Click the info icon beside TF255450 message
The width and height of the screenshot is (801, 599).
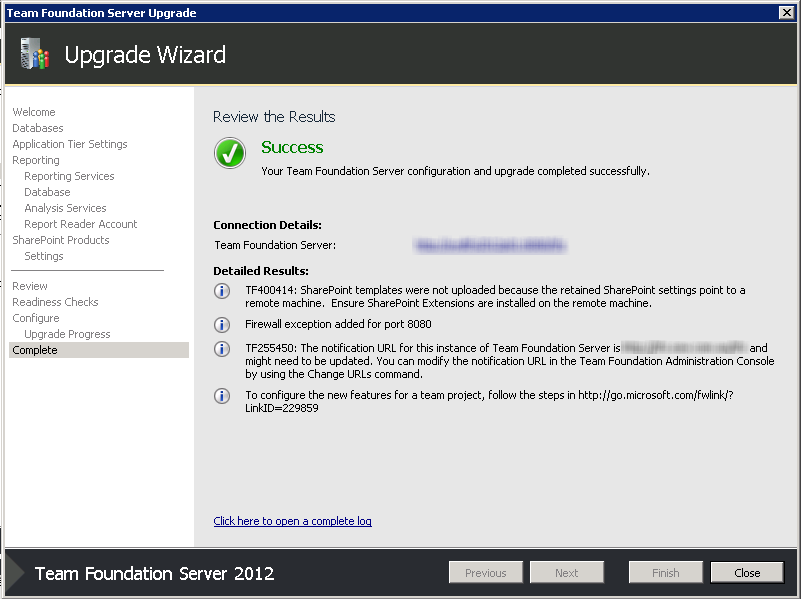222,349
